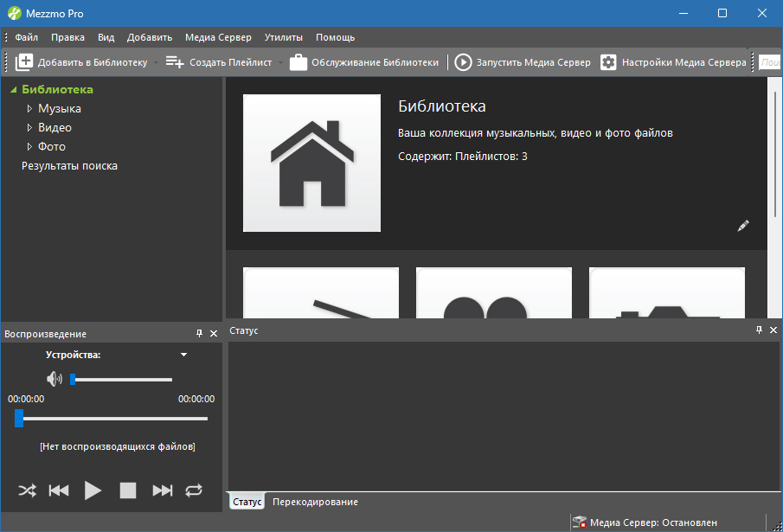Click the Mezzmo Pro app logo icon
This screenshot has height=532, width=783.
(14, 13)
